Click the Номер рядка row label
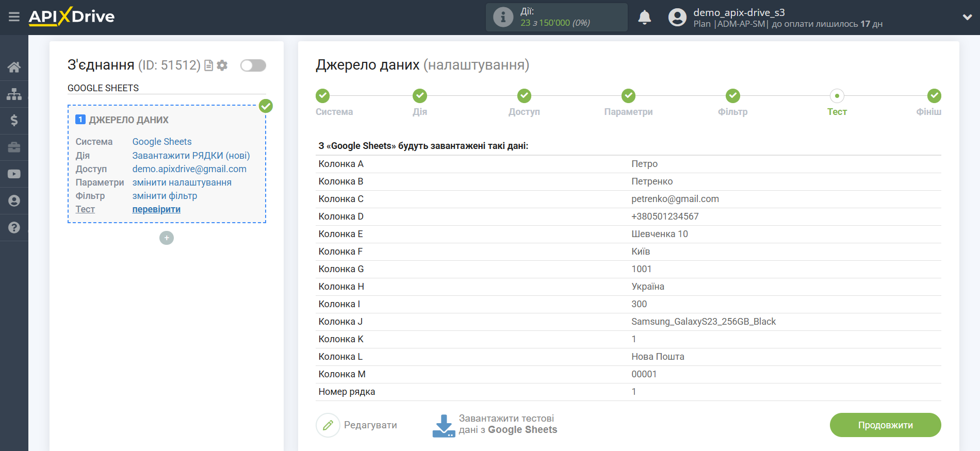 (347, 392)
